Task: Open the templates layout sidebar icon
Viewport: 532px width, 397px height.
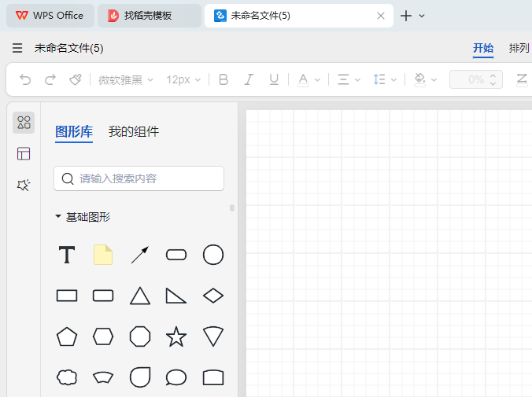Action: point(24,153)
